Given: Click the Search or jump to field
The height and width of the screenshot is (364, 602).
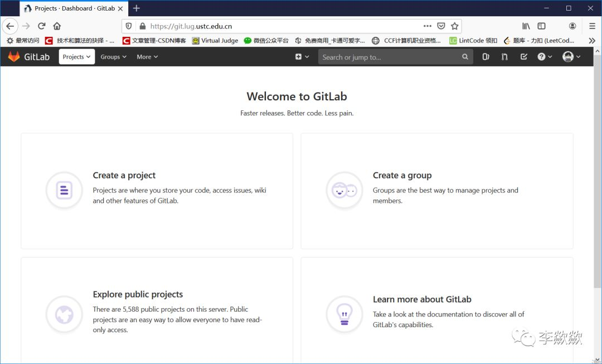Looking at the screenshot, I should pyautogui.click(x=395, y=57).
